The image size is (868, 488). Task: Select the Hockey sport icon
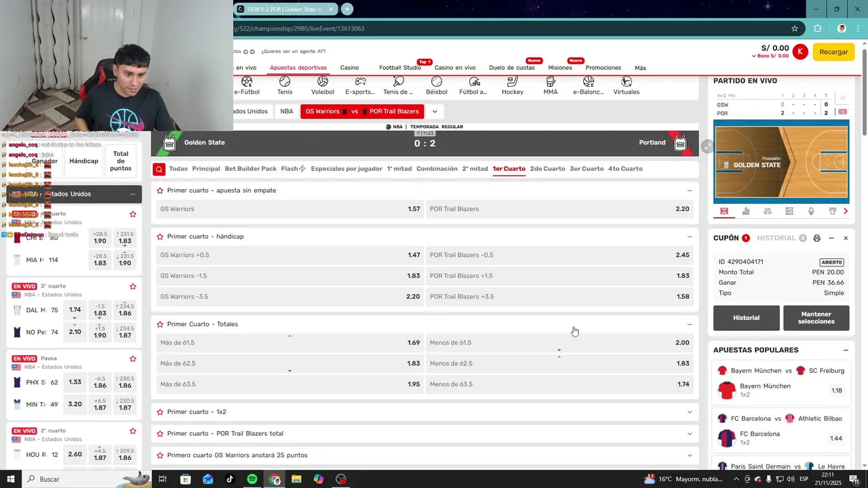pos(513,85)
